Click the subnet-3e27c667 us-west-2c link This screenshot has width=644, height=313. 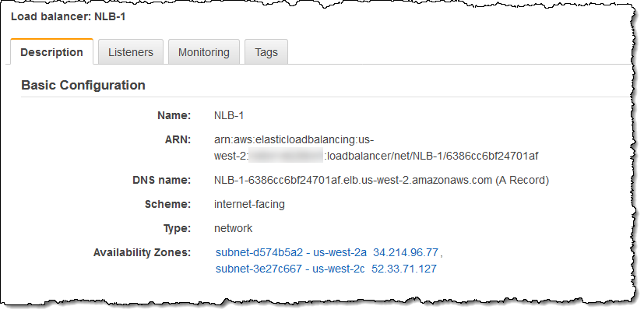coord(289,269)
